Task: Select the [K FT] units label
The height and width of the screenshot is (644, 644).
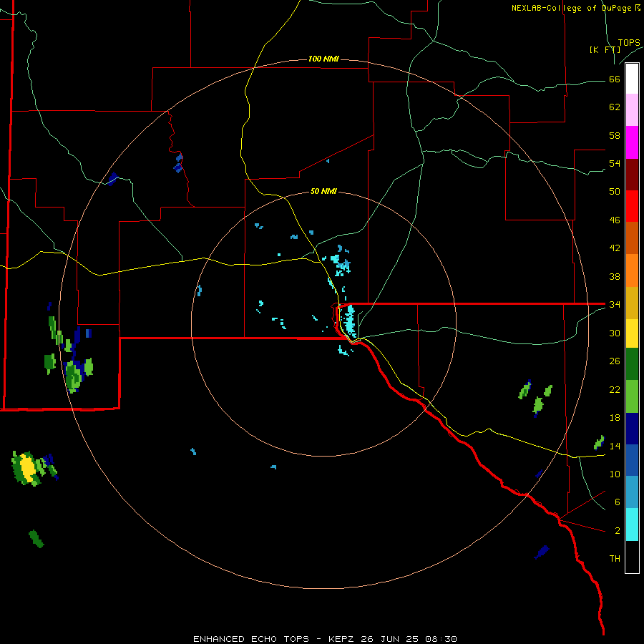Action: tap(605, 50)
